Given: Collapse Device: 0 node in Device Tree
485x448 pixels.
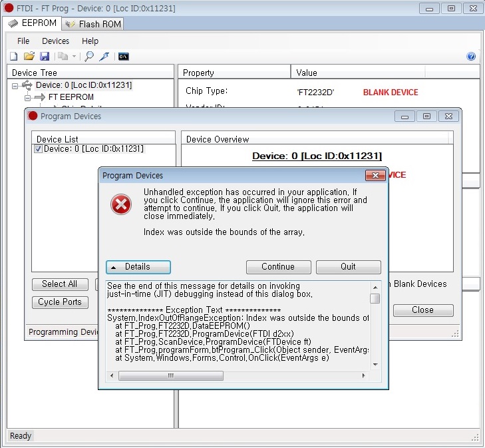Looking at the screenshot, I should tap(15, 86).
